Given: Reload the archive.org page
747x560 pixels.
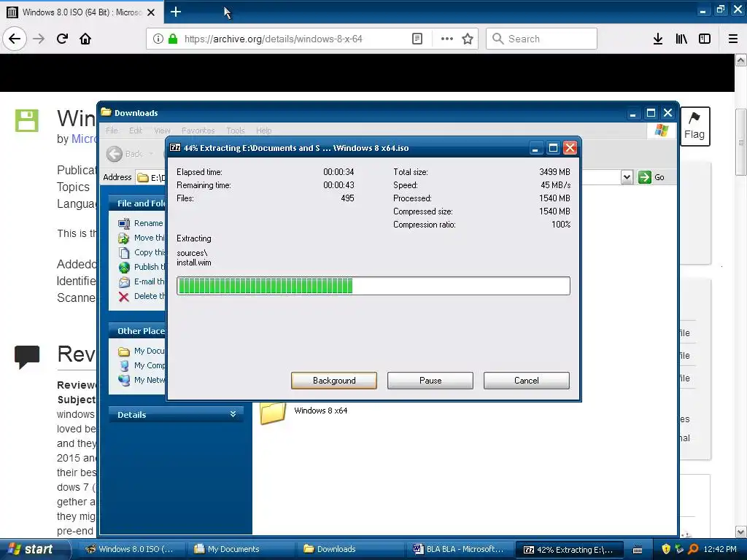Looking at the screenshot, I should tap(63, 39).
